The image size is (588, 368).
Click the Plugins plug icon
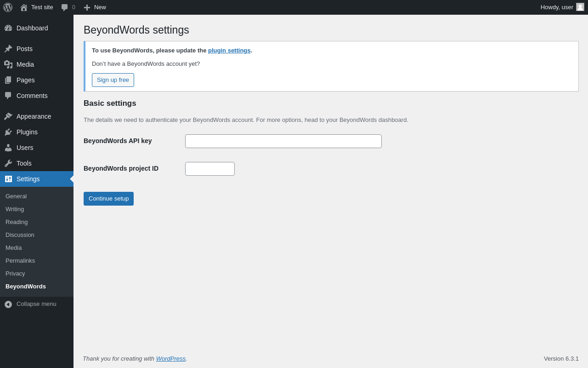[x=8, y=132]
